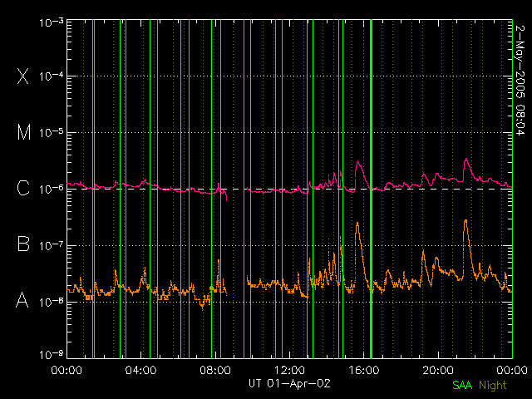Click the 04:00 time axis label
Screen dimensions: 532x399
pyautogui.click(x=141, y=370)
